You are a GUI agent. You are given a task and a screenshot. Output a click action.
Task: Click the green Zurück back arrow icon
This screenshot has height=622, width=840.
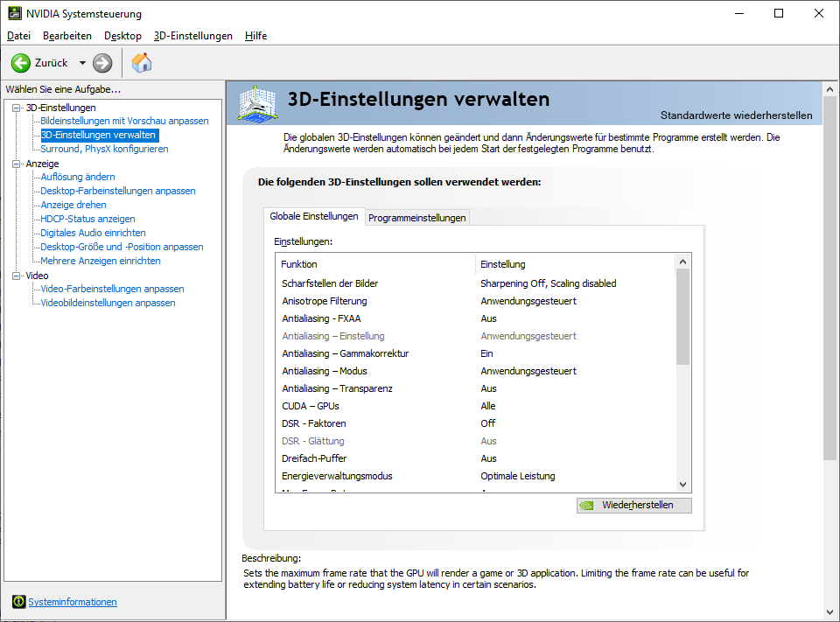click(x=21, y=63)
